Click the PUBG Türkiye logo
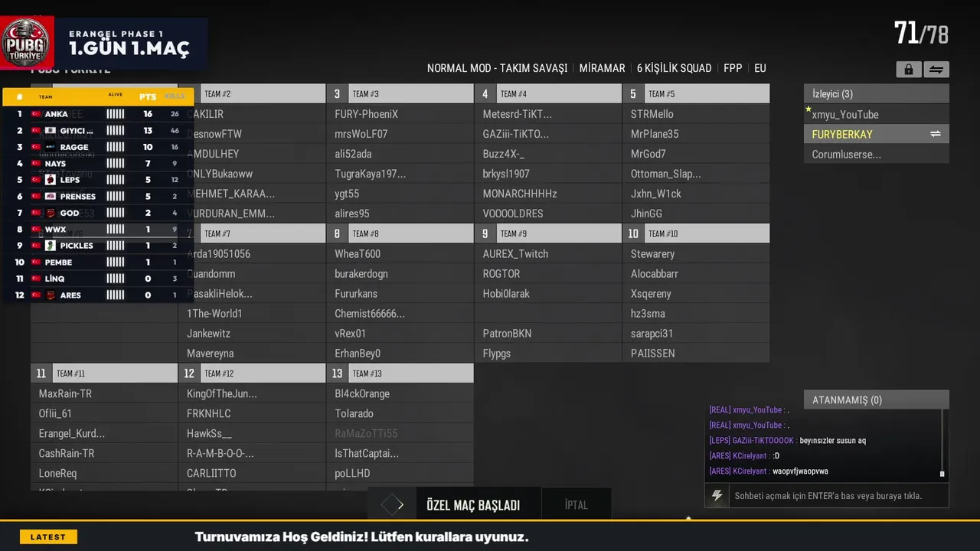Viewport: 980px width, 551px height. [27, 42]
